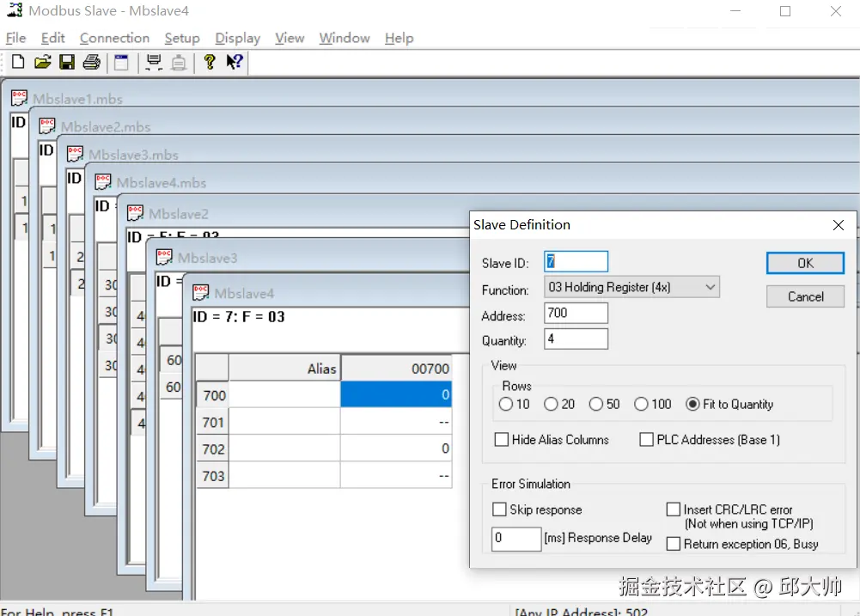Click OK in Slave Definition dialog

pos(805,263)
